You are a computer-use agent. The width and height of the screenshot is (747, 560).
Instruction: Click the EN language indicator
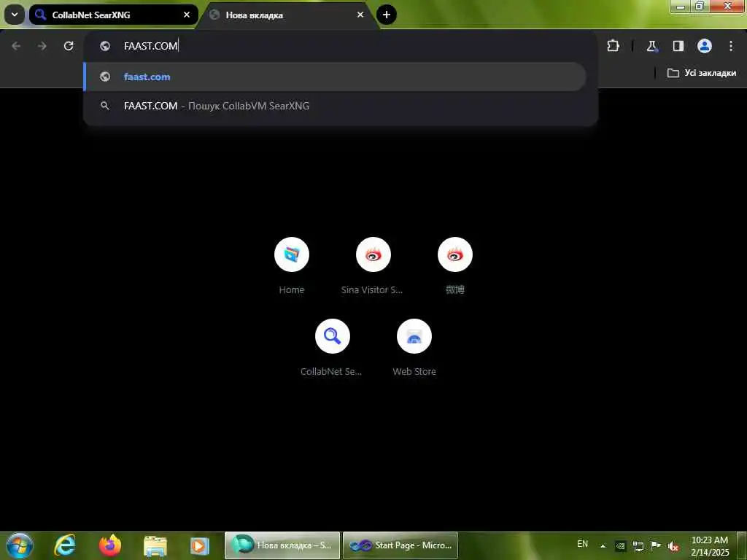(582, 544)
